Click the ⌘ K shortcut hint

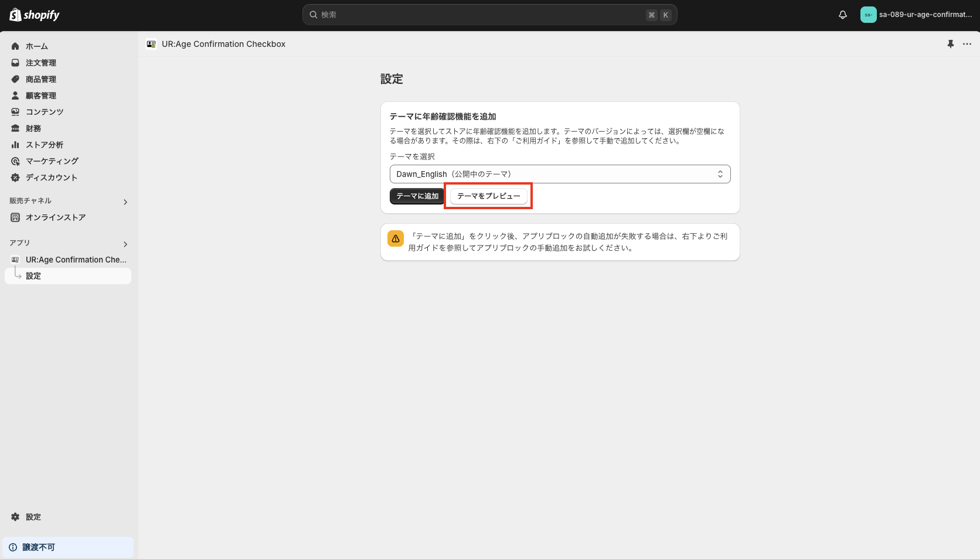click(x=659, y=15)
